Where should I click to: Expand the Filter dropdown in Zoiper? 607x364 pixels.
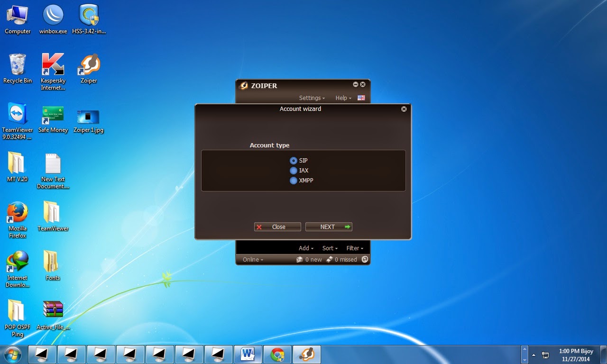click(355, 248)
